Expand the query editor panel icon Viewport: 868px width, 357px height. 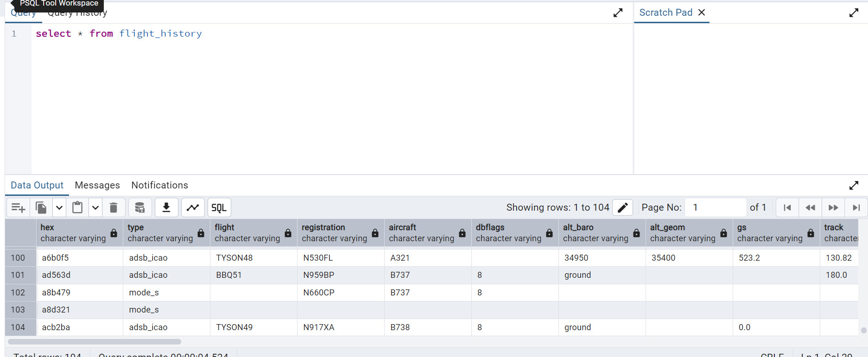618,13
